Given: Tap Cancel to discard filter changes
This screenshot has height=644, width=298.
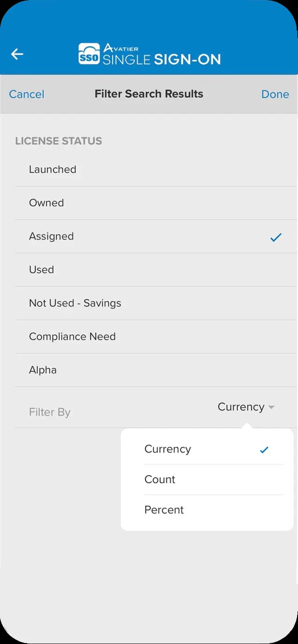Looking at the screenshot, I should click(27, 94).
